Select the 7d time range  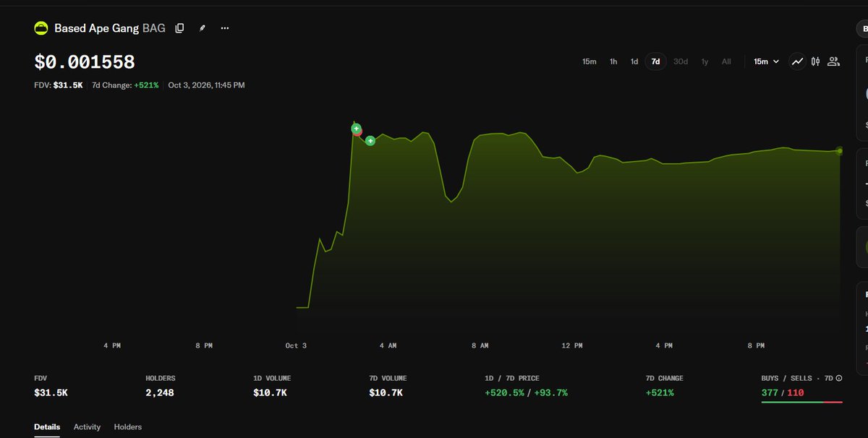(x=655, y=61)
